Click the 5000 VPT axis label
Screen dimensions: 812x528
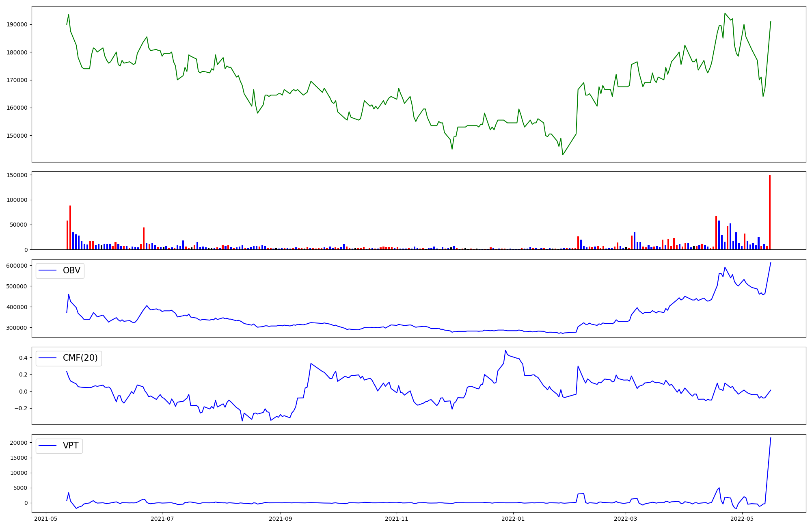[20, 488]
